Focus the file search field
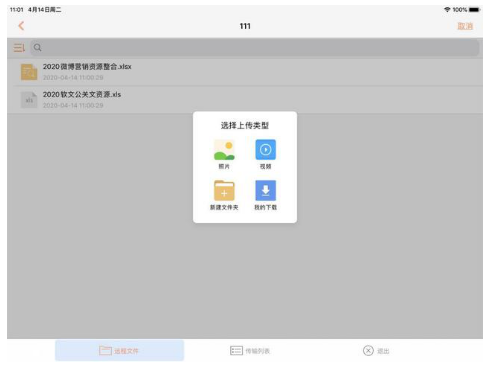Image resolution: width=483 pixels, height=386 pixels. tap(255, 48)
